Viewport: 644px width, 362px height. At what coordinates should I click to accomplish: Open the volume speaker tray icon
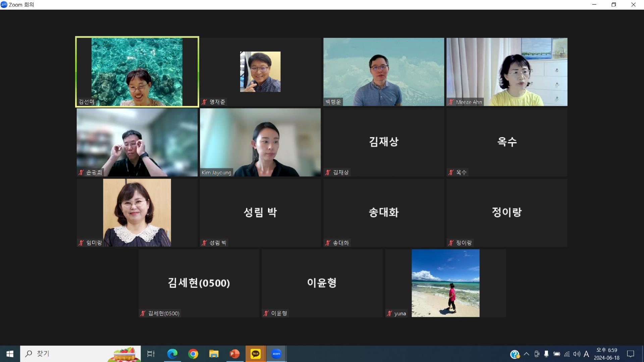pos(577,354)
